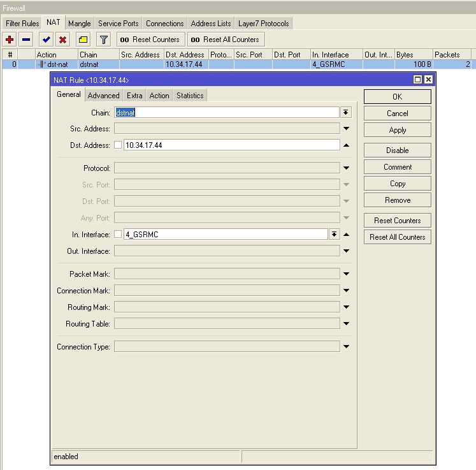Click the Comment button

398,167
